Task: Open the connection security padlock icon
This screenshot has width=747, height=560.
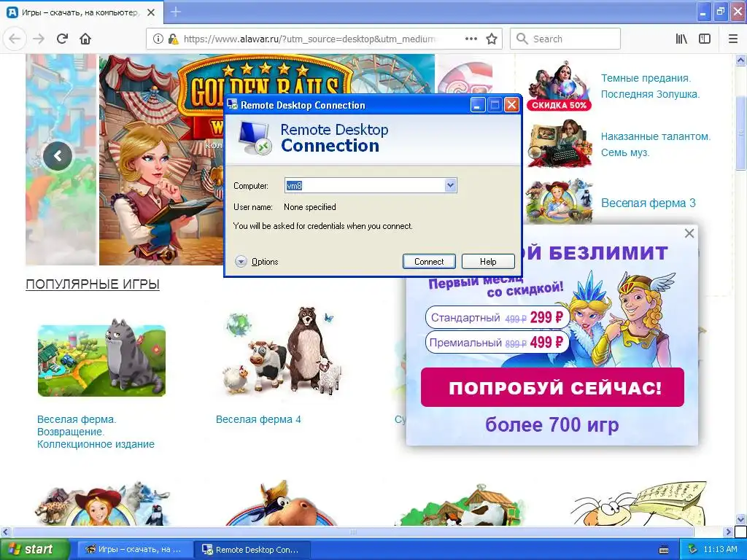Action: pos(173,39)
